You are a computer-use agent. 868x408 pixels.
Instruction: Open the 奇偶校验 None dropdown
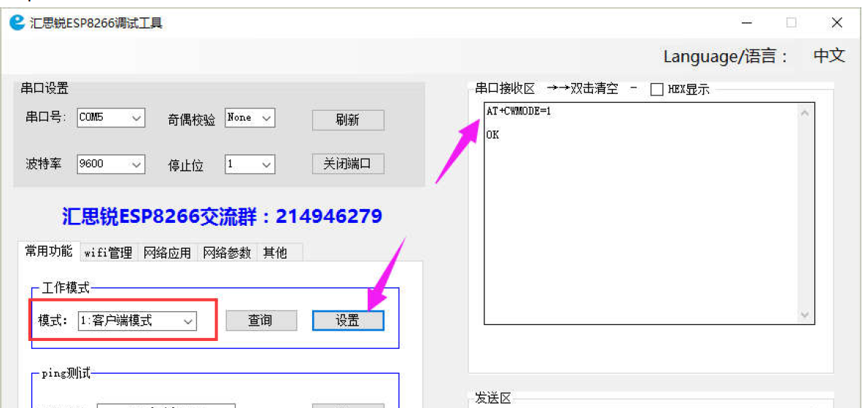tap(249, 118)
